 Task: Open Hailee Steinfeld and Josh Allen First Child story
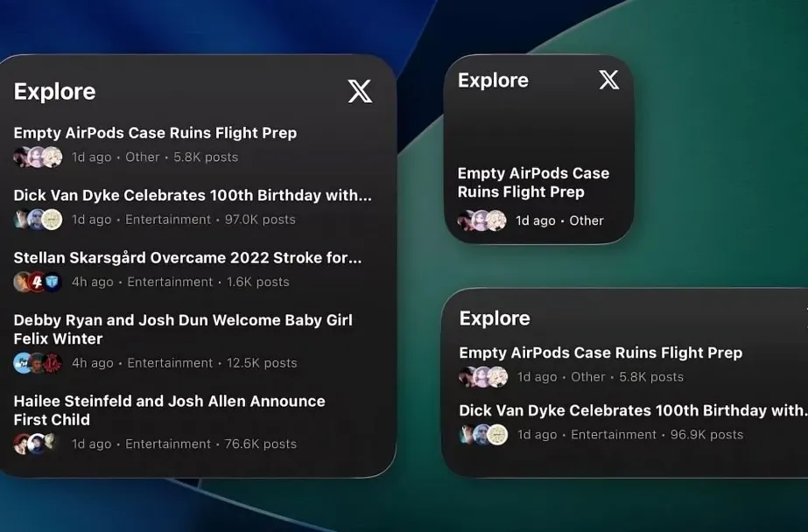click(169, 409)
